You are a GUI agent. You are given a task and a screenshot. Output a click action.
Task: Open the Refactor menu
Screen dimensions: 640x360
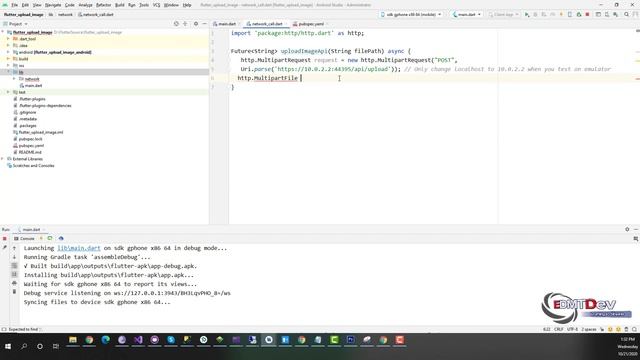click(103, 5)
